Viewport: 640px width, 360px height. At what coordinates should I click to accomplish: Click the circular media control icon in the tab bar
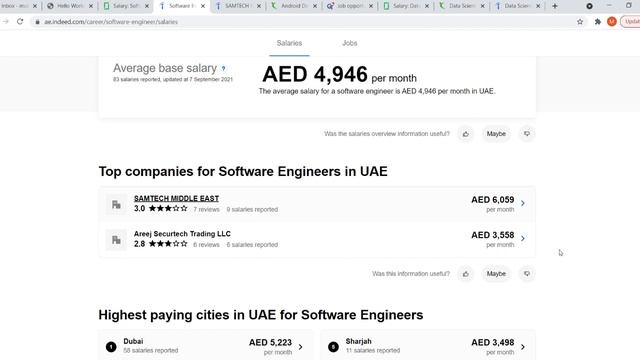pyautogui.click(x=589, y=6)
